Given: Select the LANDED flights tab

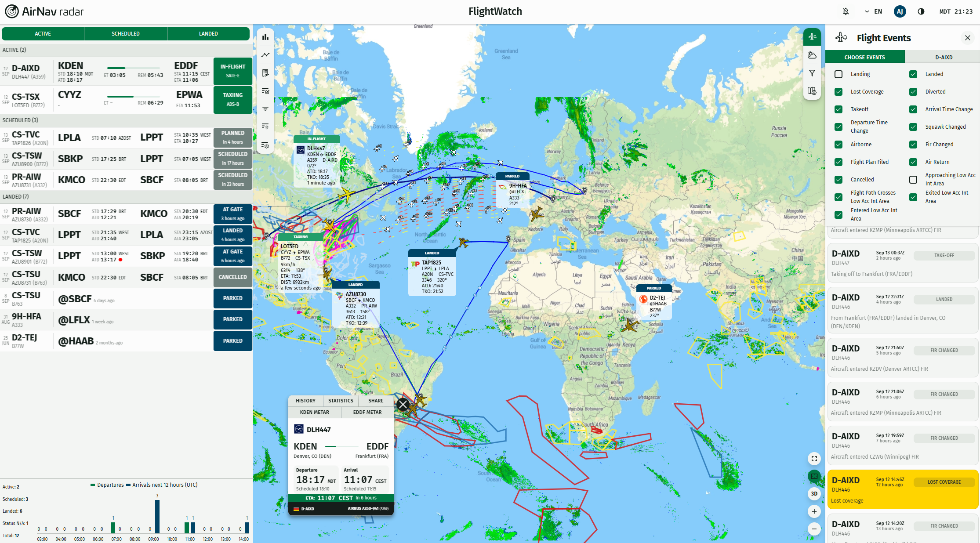Looking at the screenshot, I should [x=208, y=34].
